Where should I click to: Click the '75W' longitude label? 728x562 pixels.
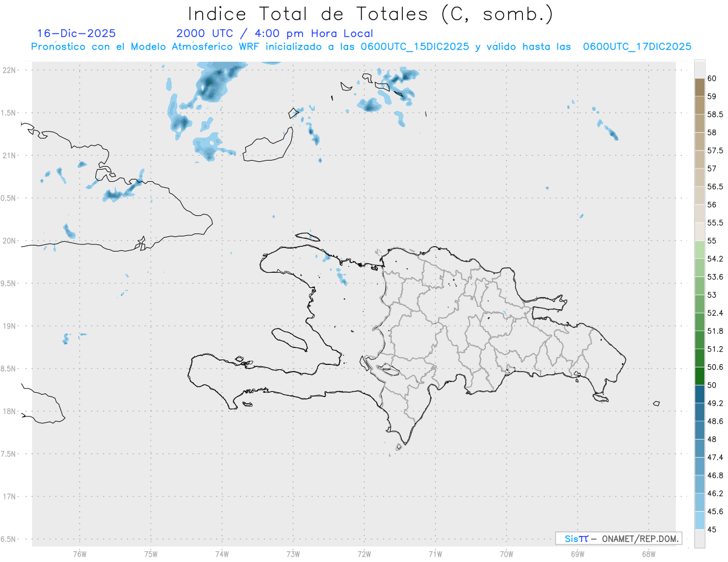[x=150, y=554]
